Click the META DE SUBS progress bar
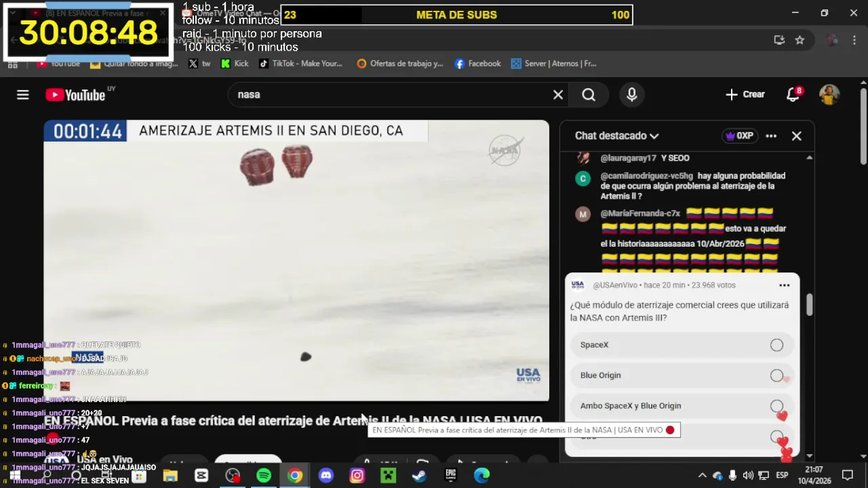This screenshot has width=868, height=488. click(456, 15)
